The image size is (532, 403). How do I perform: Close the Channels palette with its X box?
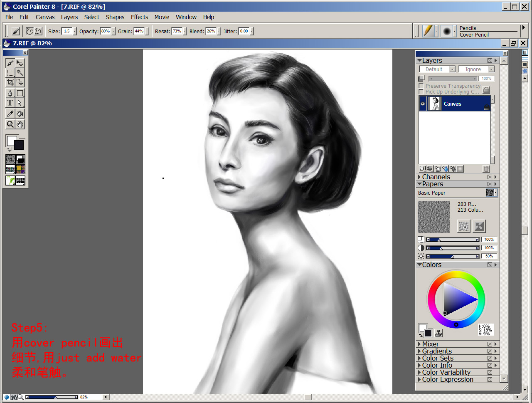click(490, 177)
